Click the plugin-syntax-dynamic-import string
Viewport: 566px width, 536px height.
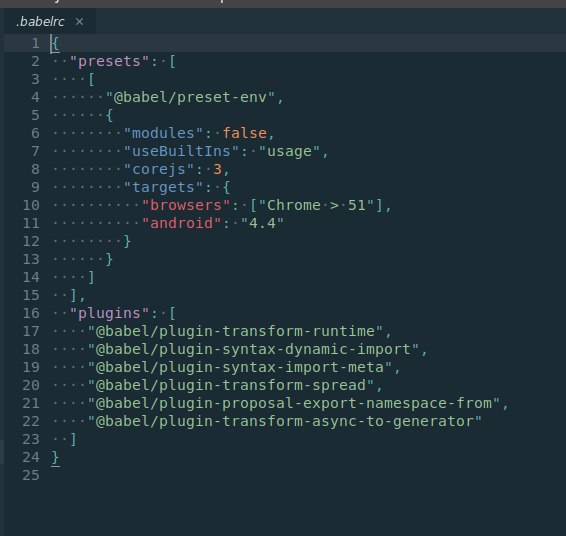253,349
